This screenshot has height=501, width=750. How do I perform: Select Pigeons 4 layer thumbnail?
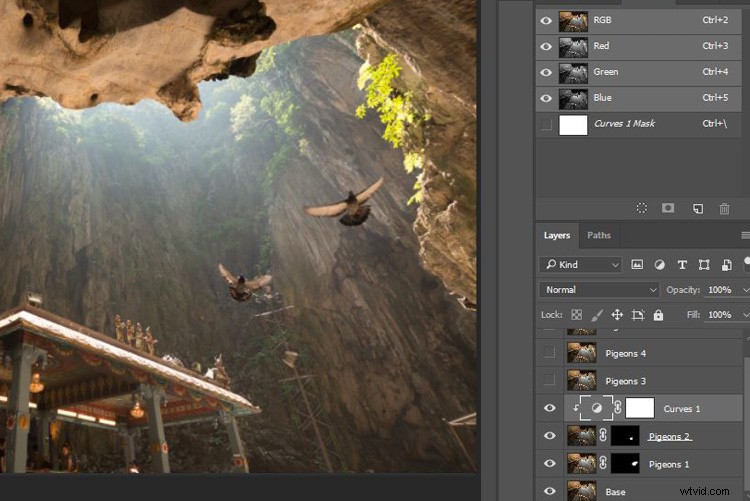582,353
